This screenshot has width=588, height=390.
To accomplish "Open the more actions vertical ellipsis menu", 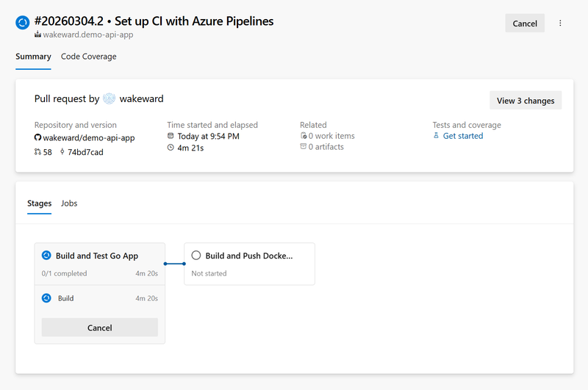I will click(x=560, y=24).
